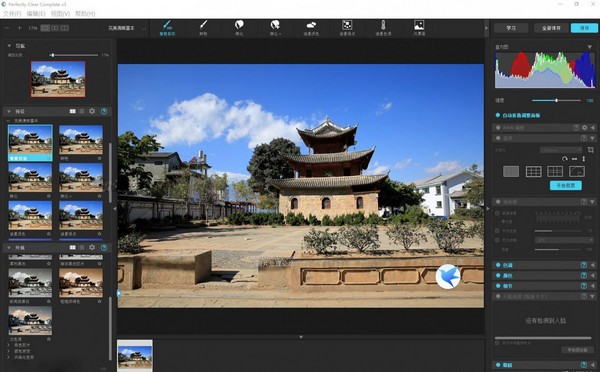Open presets panel gear settings

pyautogui.click(x=92, y=111)
